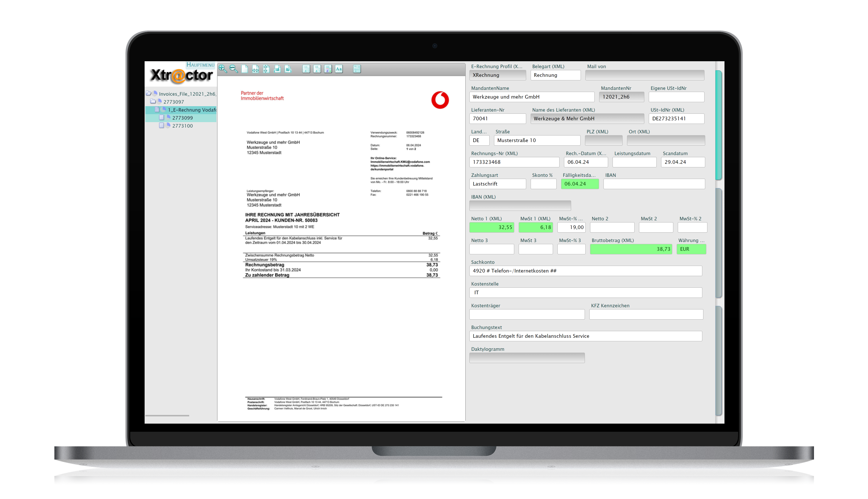Click the first form layout icon in the toolbar

[306, 69]
